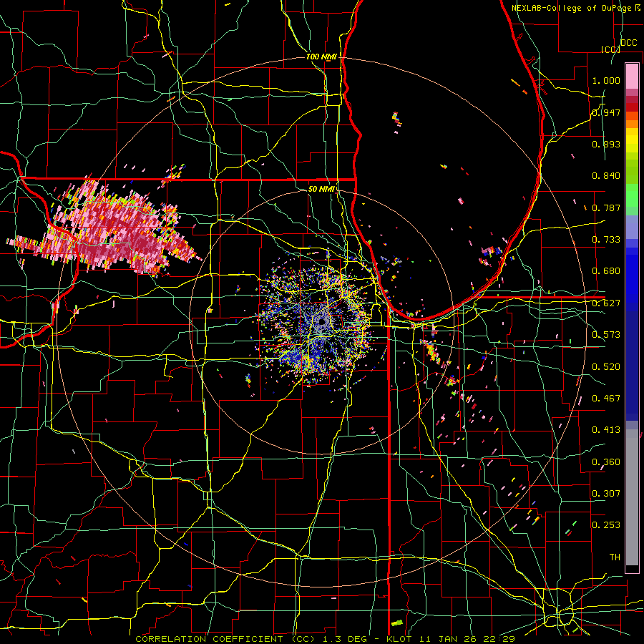The width and height of the screenshot is (644, 644).
Task: Click the 0.520 scale value
Action: tap(606, 367)
